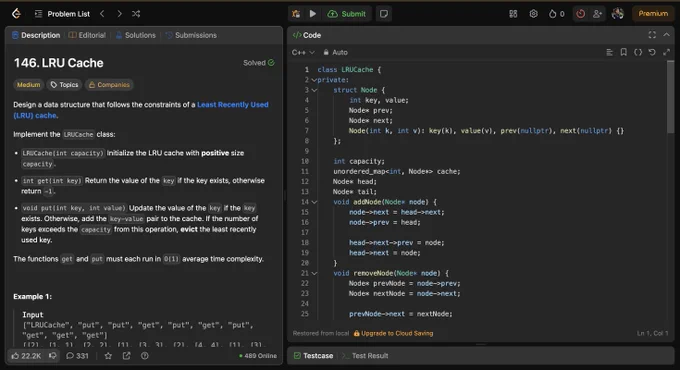Collapse the fold arrow at line 14
Screen dimensions: 680x370
click(x=314, y=202)
